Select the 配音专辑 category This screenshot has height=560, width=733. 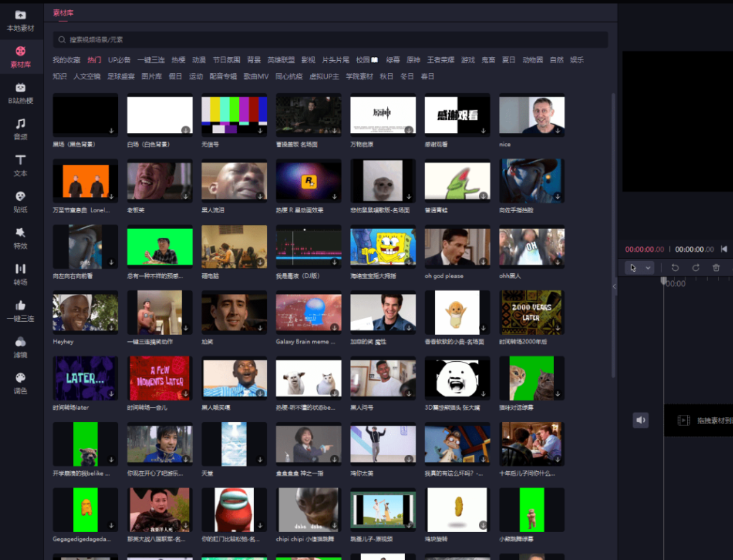pyautogui.click(x=223, y=76)
